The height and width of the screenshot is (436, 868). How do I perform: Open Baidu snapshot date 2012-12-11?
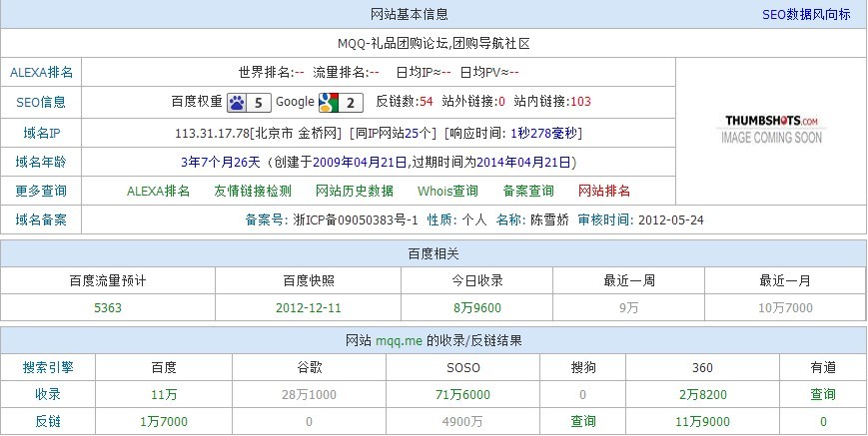(309, 308)
